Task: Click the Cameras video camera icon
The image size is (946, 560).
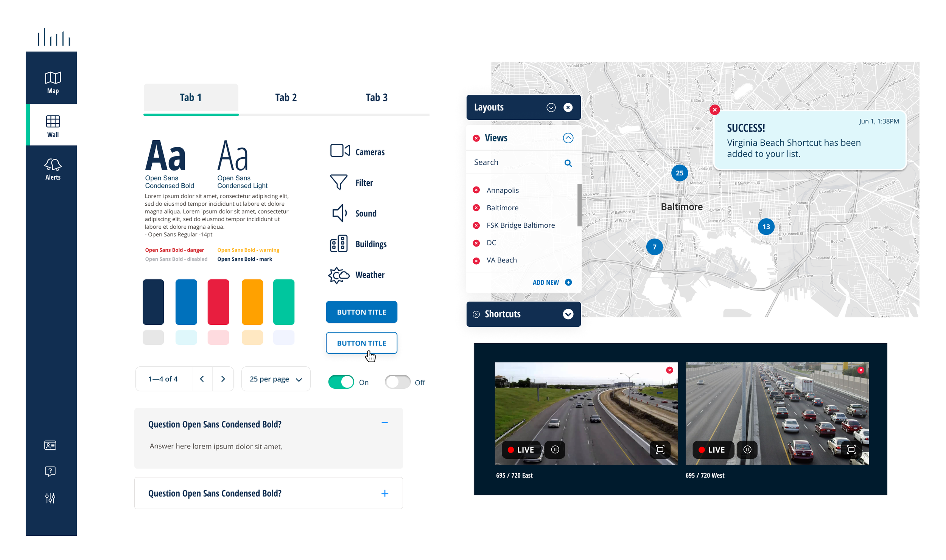Action: point(339,150)
